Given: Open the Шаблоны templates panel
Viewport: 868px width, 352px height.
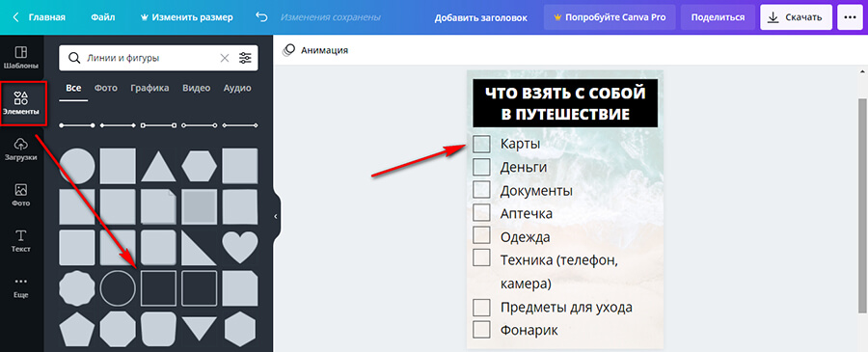Looking at the screenshot, I should click(x=21, y=58).
